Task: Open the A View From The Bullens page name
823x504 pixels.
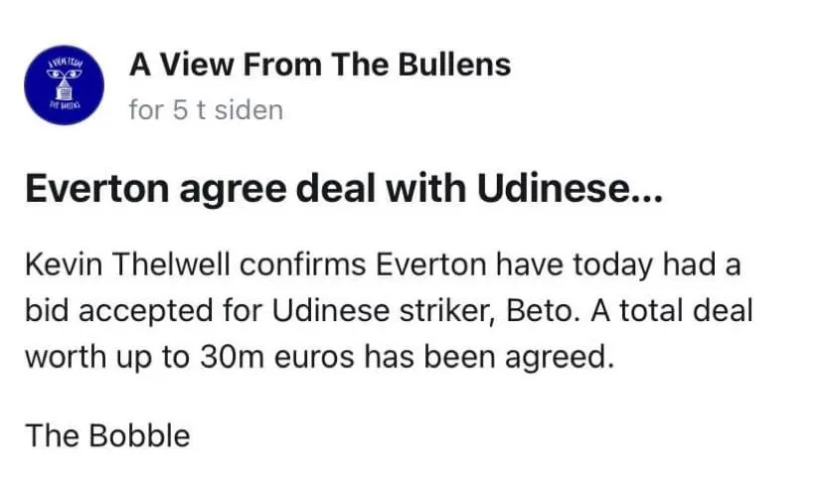Action: point(319,66)
